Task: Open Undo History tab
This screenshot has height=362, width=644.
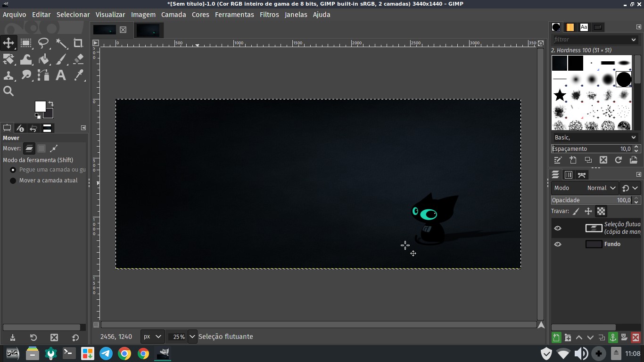Action: pyautogui.click(x=33, y=128)
